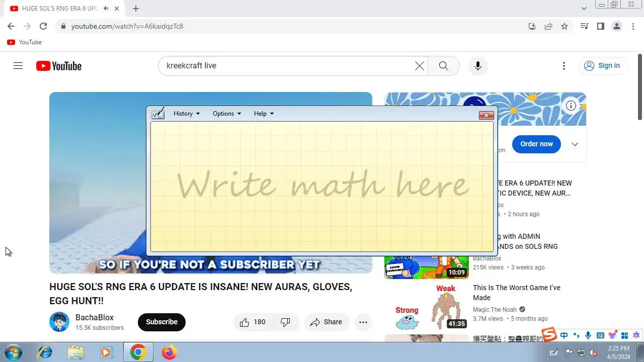Open 'This Is The Worst Game I've Made' title
This screenshot has height=362, width=644.
click(517, 293)
